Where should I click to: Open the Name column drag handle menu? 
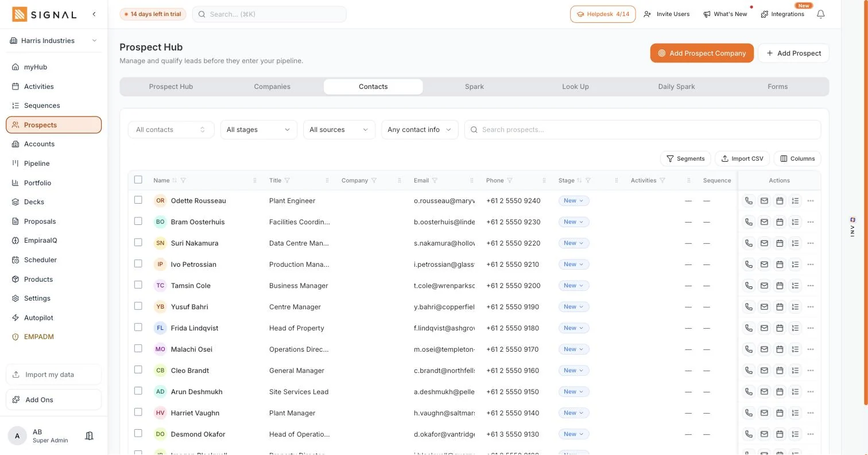255,181
